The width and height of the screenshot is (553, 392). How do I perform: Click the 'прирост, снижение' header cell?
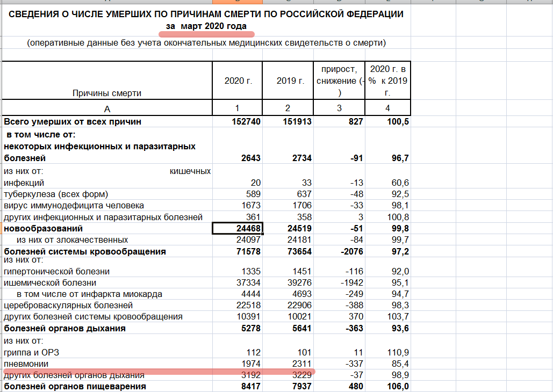[339, 81]
